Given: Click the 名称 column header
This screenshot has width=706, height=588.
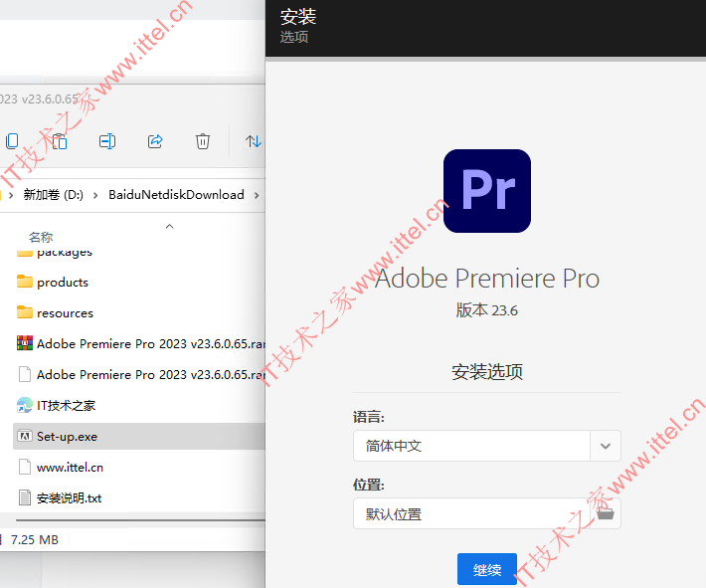Looking at the screenshot, I should 41,237.
